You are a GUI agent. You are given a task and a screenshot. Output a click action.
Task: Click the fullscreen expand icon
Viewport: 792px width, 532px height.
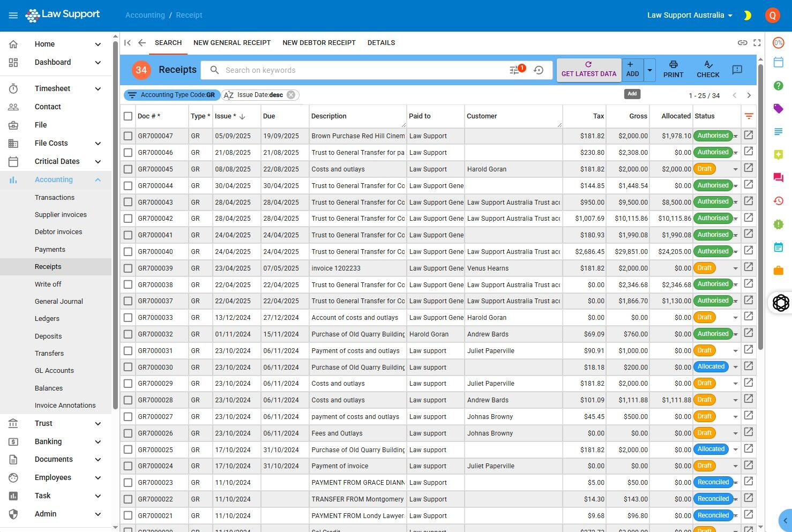[757, 43]
